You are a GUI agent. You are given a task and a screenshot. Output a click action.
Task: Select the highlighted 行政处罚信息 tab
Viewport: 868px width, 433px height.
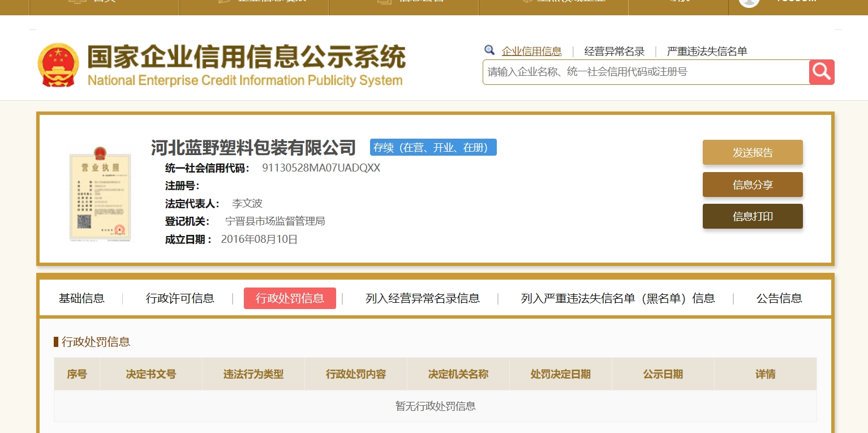290,298
